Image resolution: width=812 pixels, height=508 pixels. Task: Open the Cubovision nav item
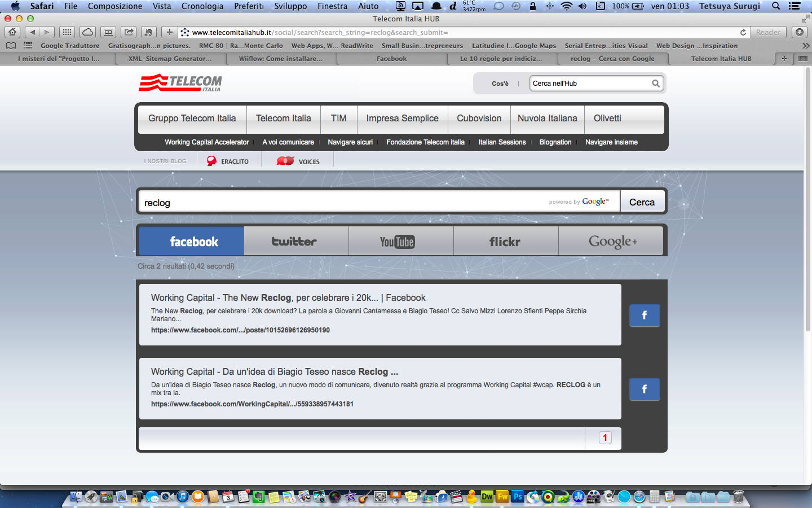[479, 118]
